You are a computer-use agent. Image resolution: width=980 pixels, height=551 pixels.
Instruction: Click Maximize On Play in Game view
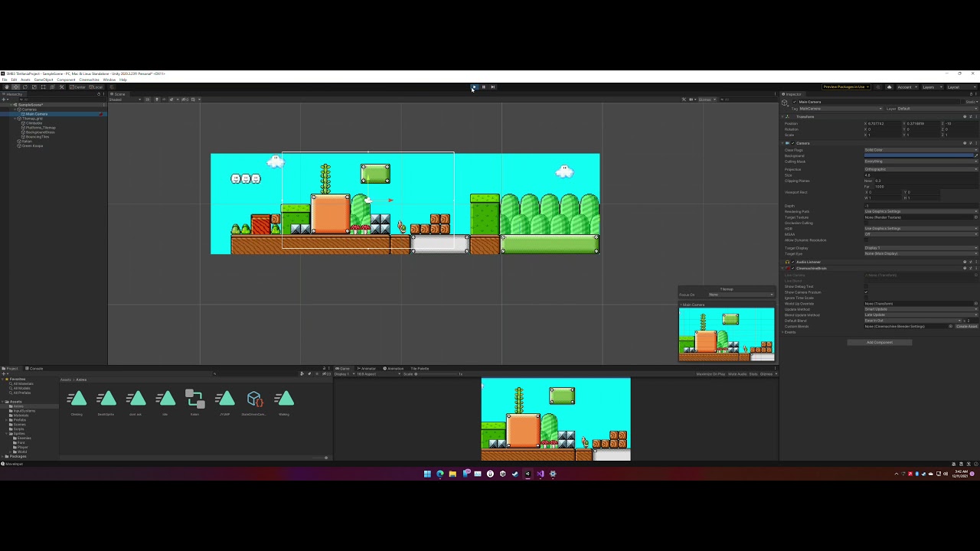tap(710, 374)
